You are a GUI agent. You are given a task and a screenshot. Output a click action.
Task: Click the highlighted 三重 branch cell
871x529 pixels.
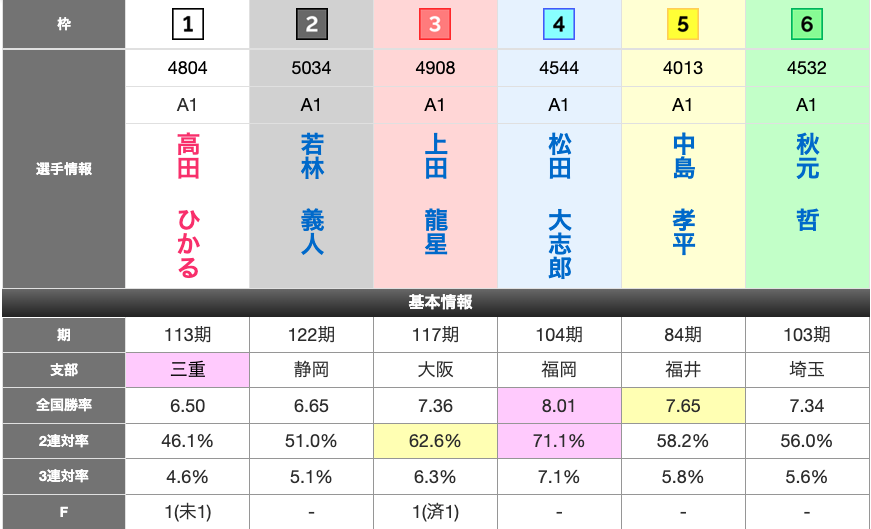pos(188,370)
